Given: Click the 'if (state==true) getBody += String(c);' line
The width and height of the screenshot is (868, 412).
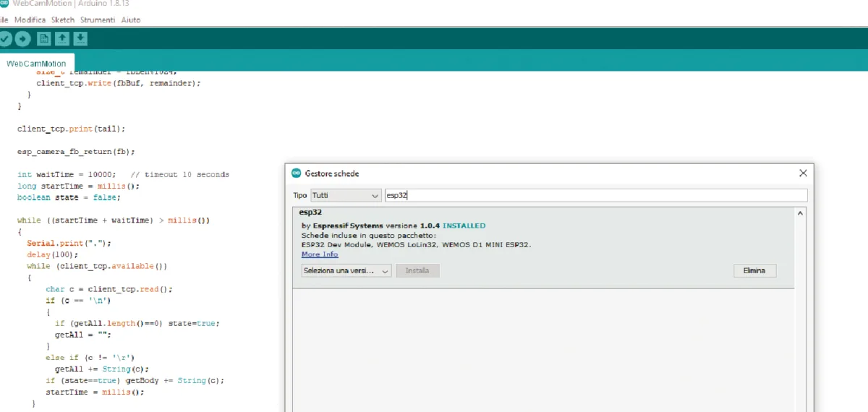Looking at the screenshot, I should tap(135, 381).
